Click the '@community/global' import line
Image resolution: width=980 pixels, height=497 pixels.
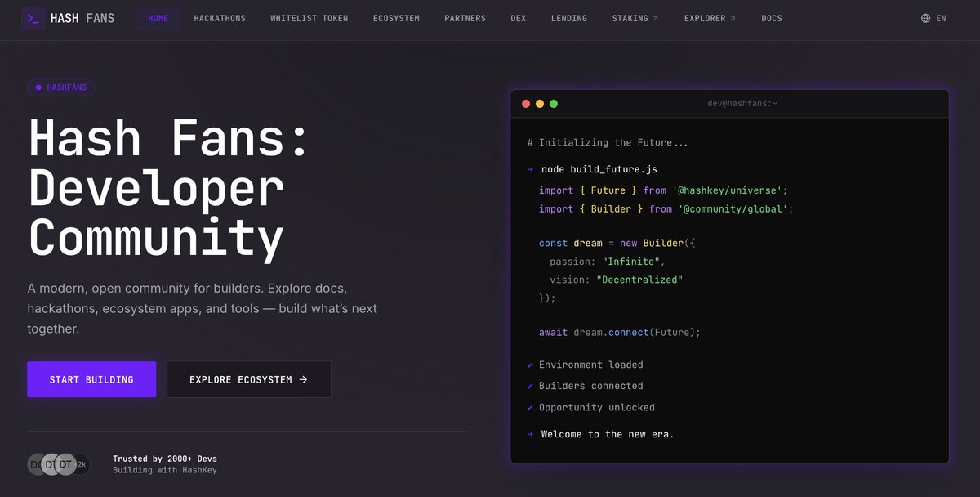pos(666,209)
